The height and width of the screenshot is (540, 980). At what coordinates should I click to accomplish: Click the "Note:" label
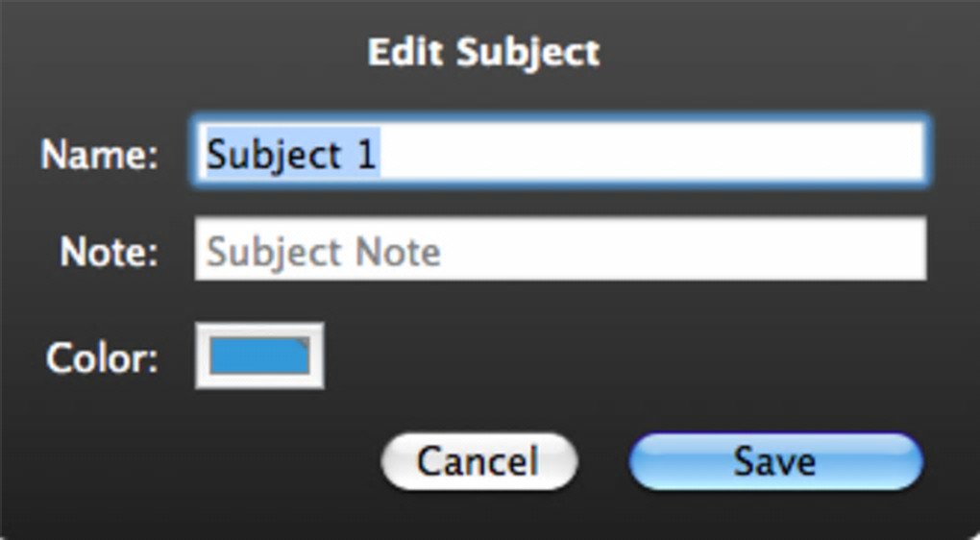tap(109, 252)
